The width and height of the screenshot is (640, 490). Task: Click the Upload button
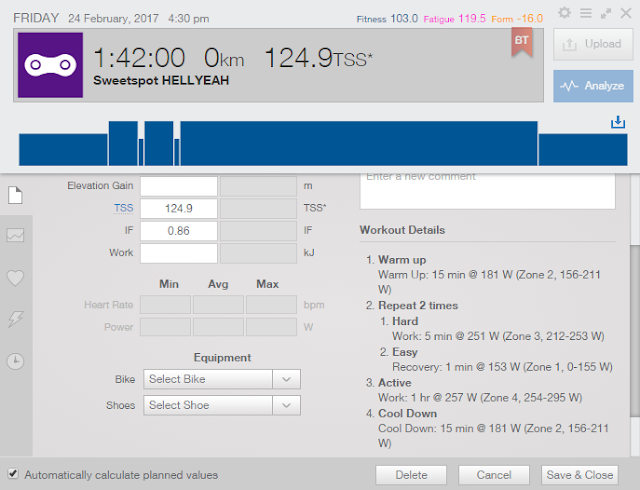click(x=593, y=44)
